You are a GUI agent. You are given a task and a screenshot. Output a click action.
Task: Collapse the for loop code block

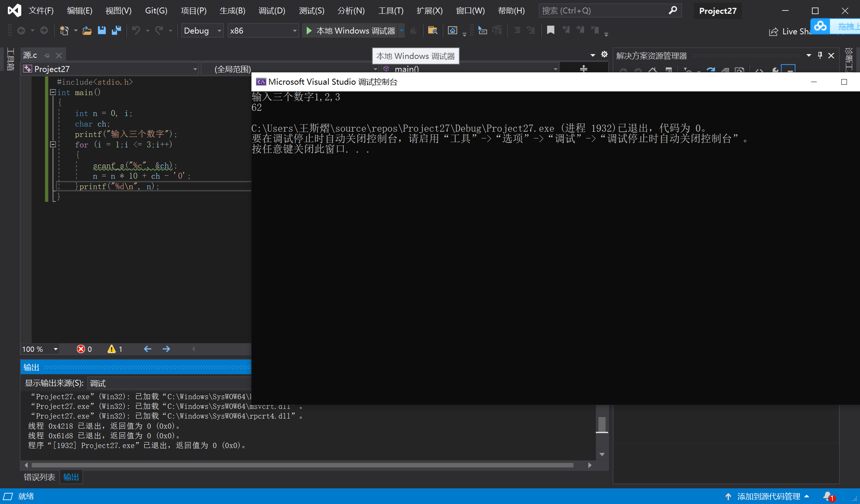pos(53,144)
